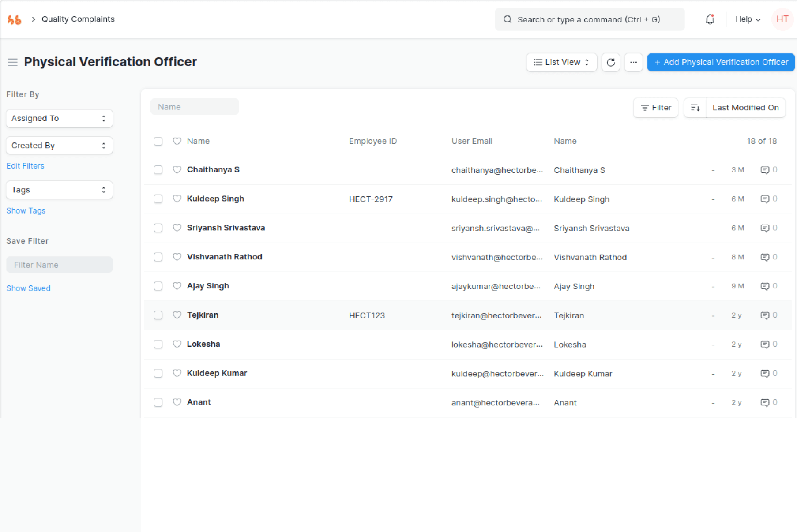This screenshot has width=797, height=532.
Task: Click the app logo home icon
Action: (15, 19)
